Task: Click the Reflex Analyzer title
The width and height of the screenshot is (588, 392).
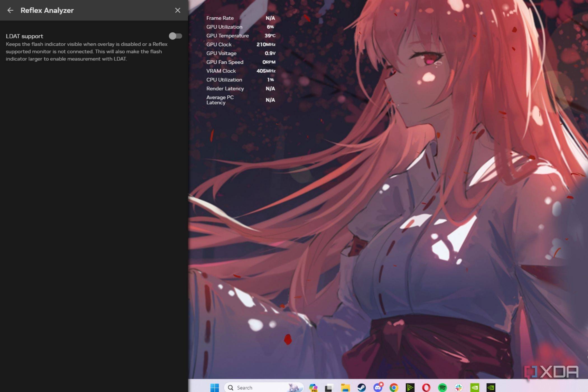Action: (47, 10)
